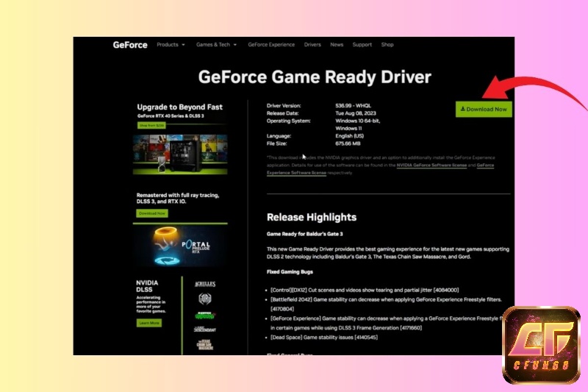This screenshot has width=588, height=392.
Task: Click the English (US) language value
Action: (350, 136)
